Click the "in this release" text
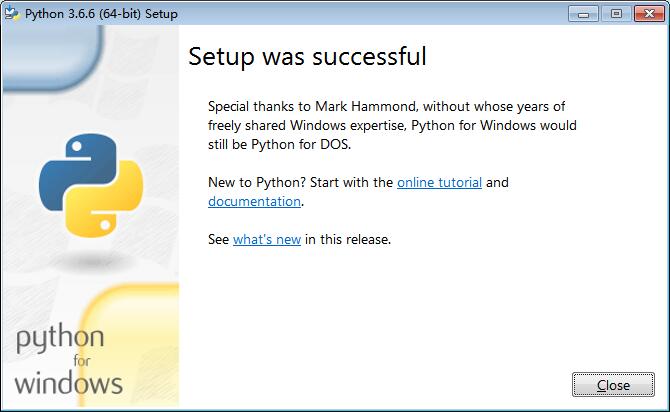670x412 pixels. 348,240
